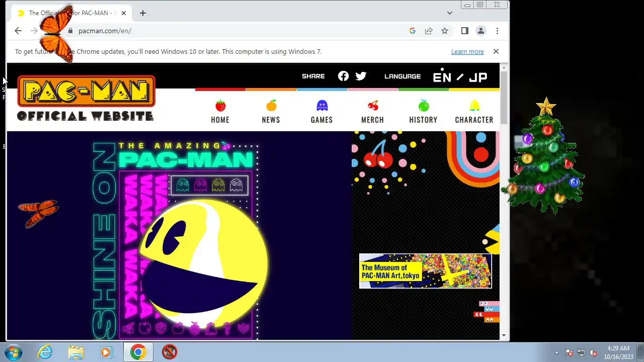
Task: Open The Museum of PAC-MAN Art banner
Action: pos(425,271)
